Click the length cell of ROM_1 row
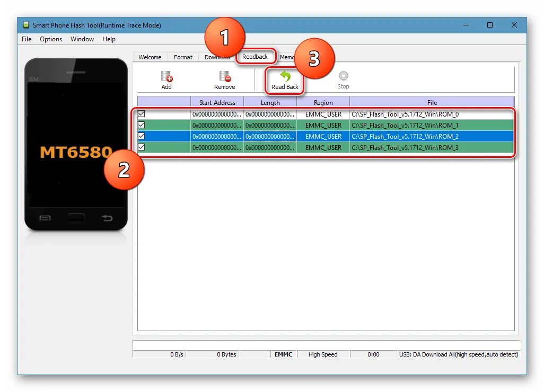The image size is (544, 392). [270, 125]
